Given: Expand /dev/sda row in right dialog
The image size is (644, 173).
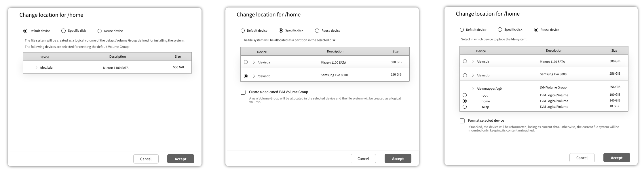Looking at the screenshot, I should point(473,61).
